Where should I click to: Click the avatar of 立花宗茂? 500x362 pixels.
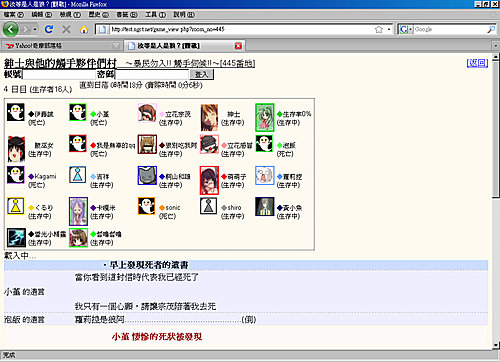coord(147,113)
